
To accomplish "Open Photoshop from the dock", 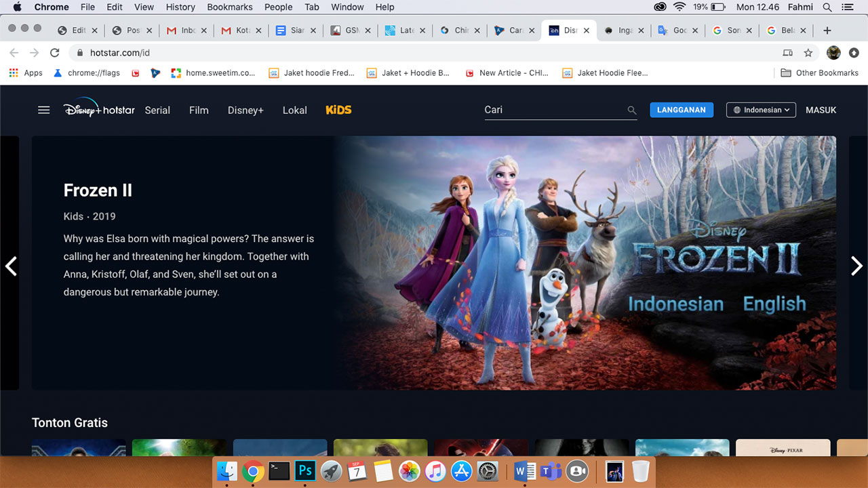I will click(306, 470).
